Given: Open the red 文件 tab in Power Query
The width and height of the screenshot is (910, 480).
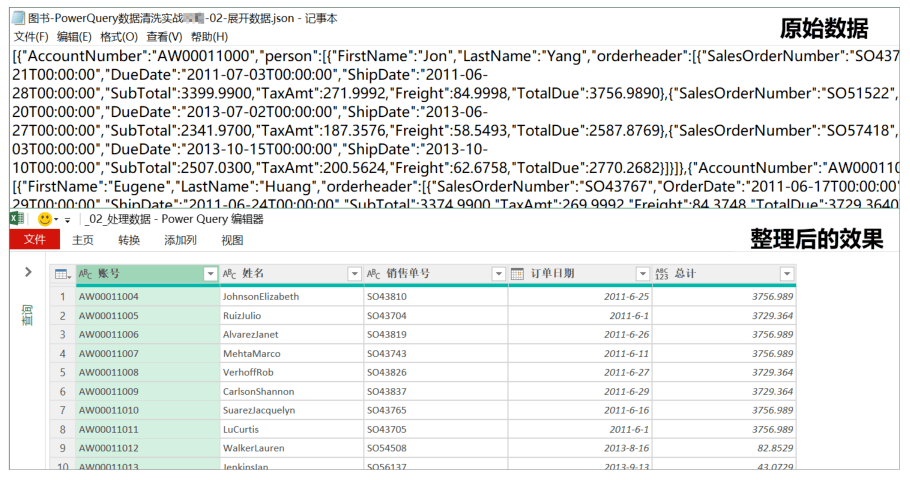Looking at the screenshot, I should 35,239.
